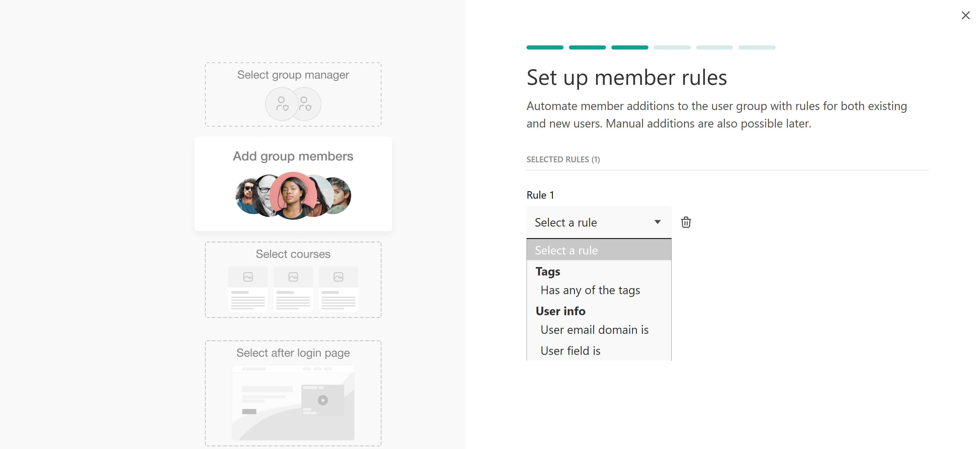Choose 'User field is' option
This screenshot has height=449, width=980.
coord(570,351)
